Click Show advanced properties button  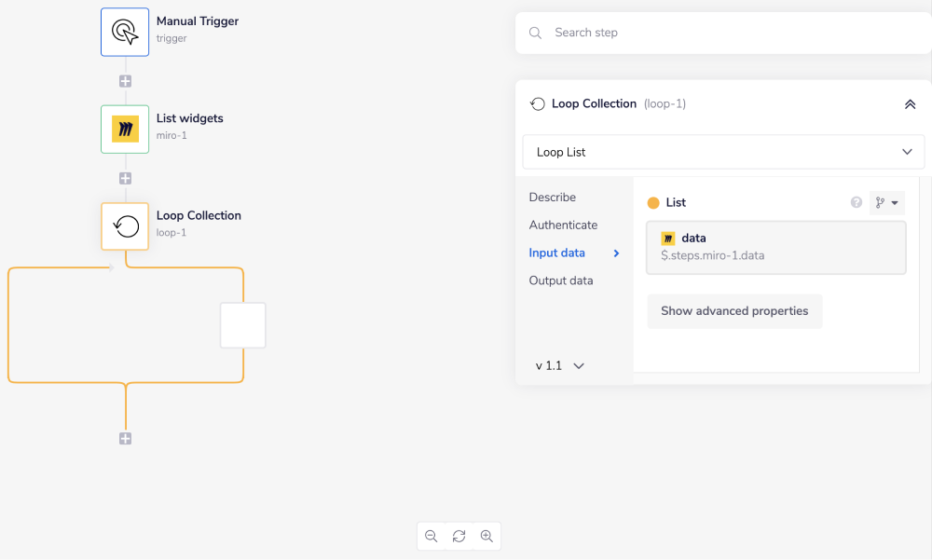pyautogui.click(x=734, y=311)
